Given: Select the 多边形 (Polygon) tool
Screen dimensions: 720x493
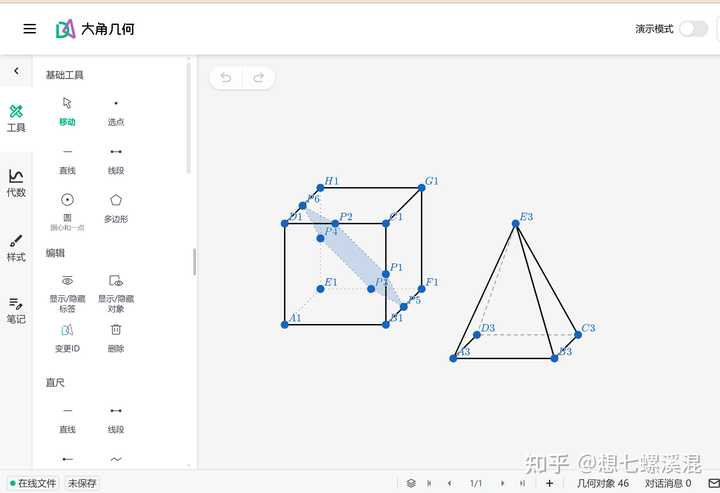Looking at the screenshot, I should tap(116, 207).
